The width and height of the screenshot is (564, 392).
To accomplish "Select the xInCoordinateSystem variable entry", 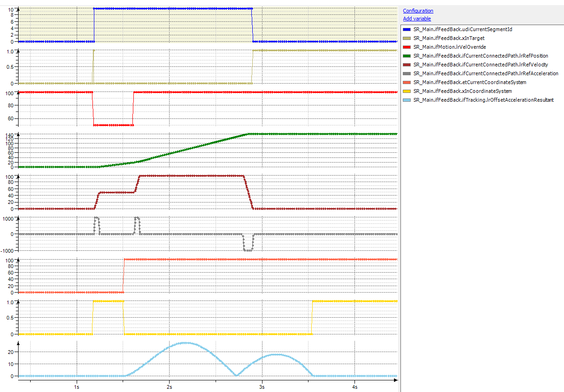I will click(x=462, y=91).
